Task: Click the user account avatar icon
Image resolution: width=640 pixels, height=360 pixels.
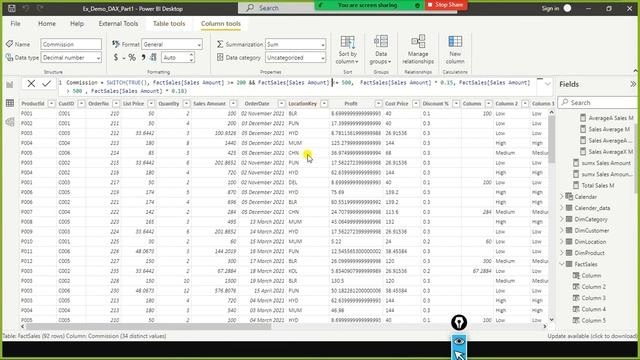Action: [x=567, y=8]
